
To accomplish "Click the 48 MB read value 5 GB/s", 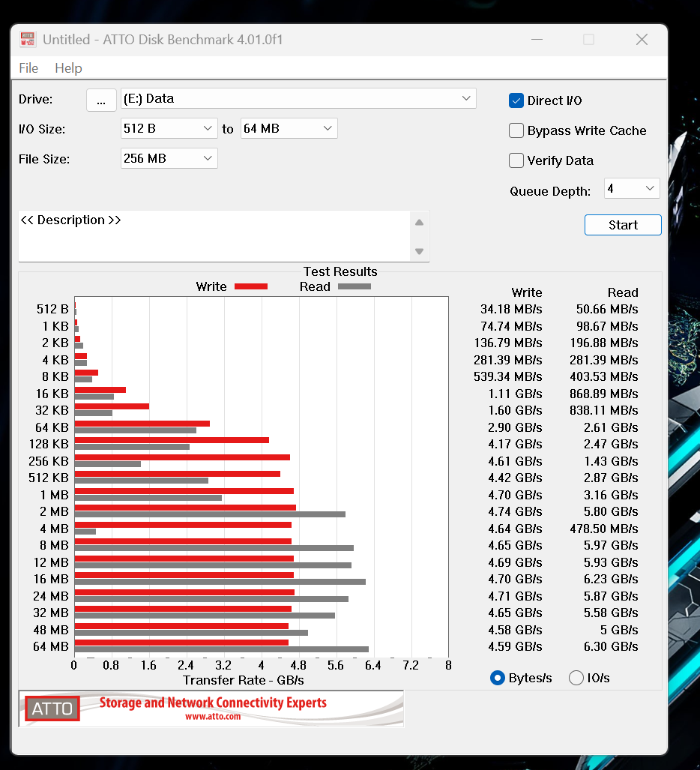I will tap(618, 630).
